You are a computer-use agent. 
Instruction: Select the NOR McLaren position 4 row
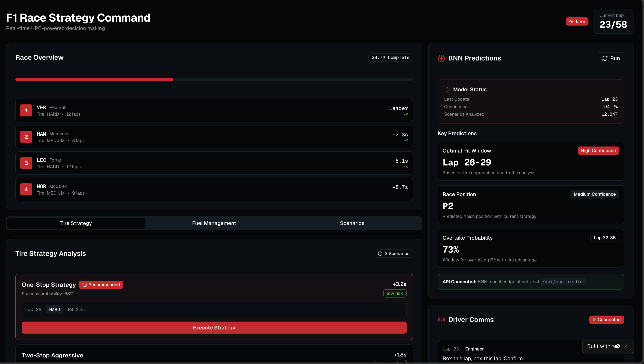pos(214,189)
